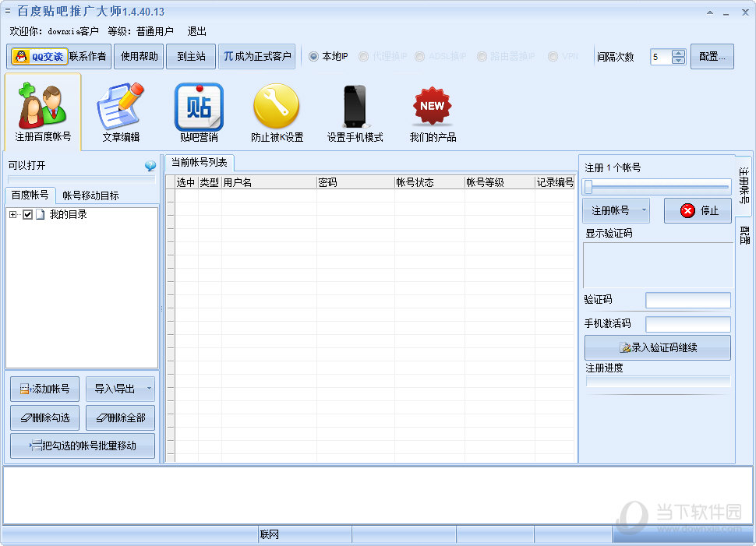Click the 删除勾选 button
This screenshot has height=546, width=756.
tap(45, 417)
